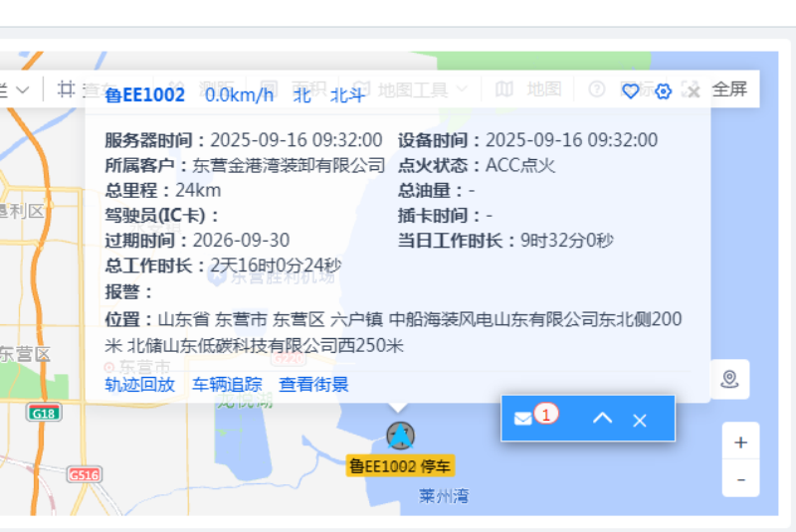Select the vehicle marker icon on the map
The height and width of the screenshot is (532, 796).
pyautogui.click(x=400, y=435)
